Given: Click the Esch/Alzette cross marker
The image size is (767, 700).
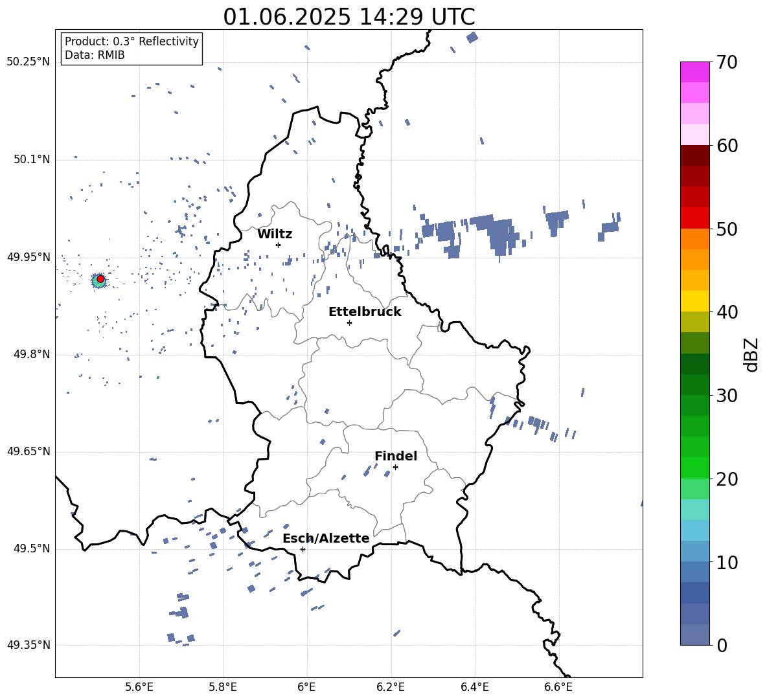Looking at the screenshot, I should click(303, 549).
